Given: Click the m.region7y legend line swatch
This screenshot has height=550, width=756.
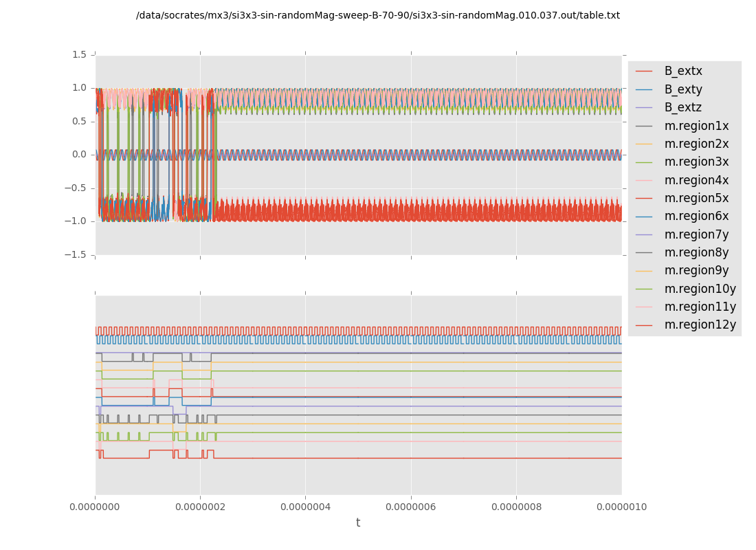Looking at the screenshot, I should click(644, 234).
